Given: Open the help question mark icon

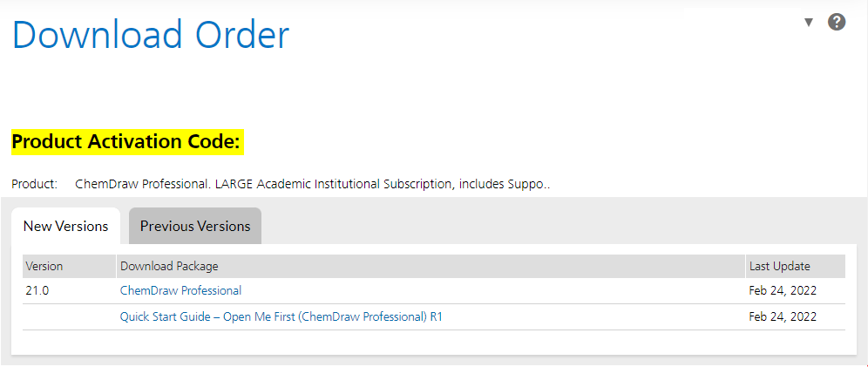Looking at the screenshot, I should coord(837,22).
